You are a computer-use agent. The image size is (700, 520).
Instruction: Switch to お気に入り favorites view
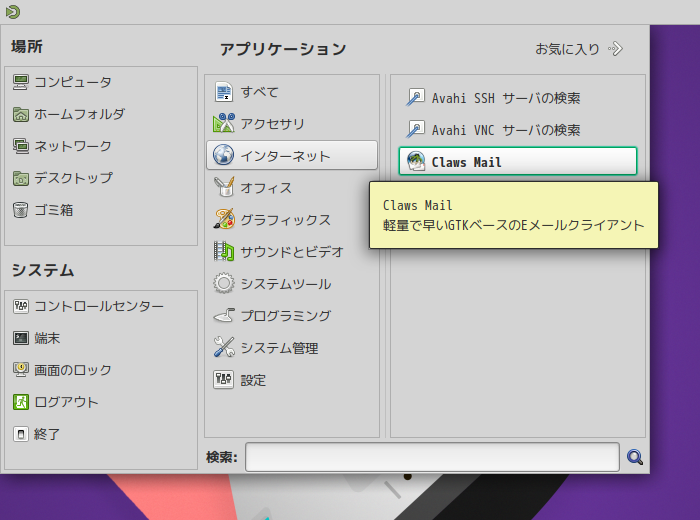coord(567,49)
